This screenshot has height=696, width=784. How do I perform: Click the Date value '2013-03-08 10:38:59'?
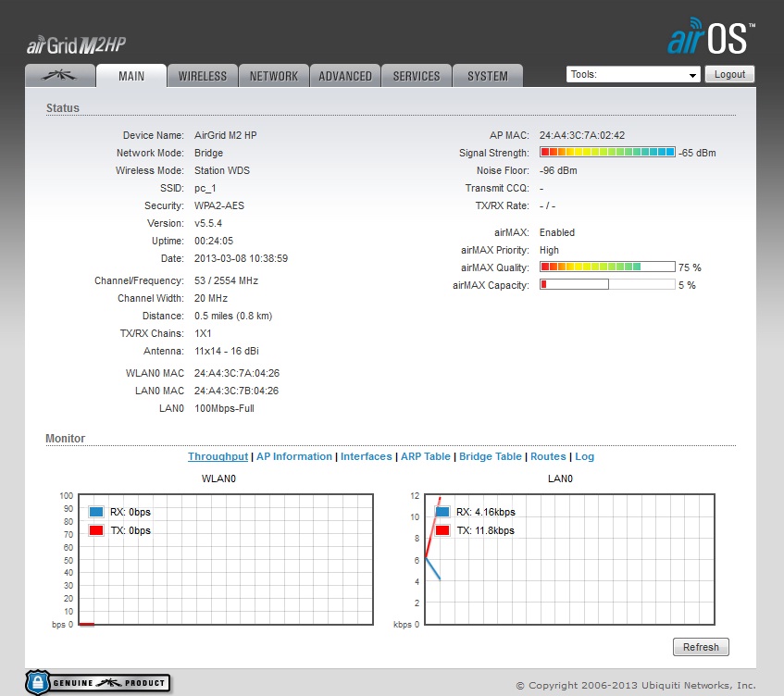(241, 258)
